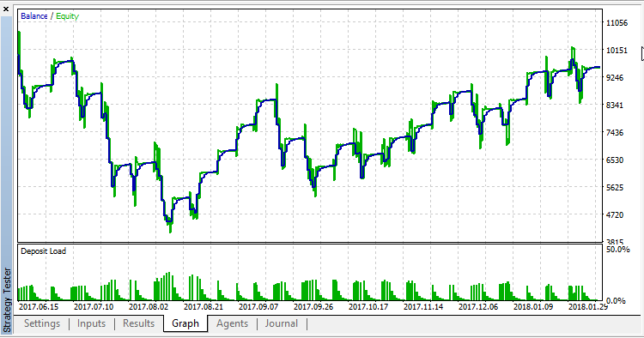Click the Strategy Tester vertical title
The width and height of the screenshot is (644, 338).
7,299
